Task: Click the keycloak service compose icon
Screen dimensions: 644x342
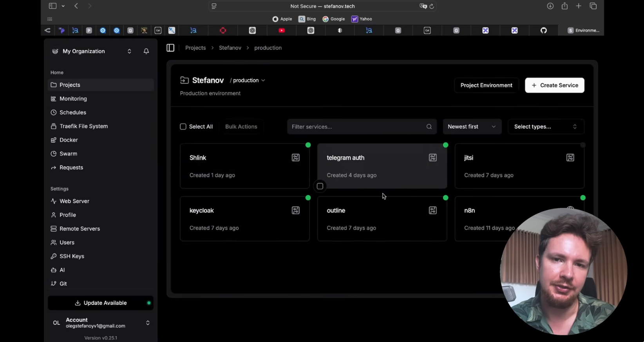Action: pos(296,211)
